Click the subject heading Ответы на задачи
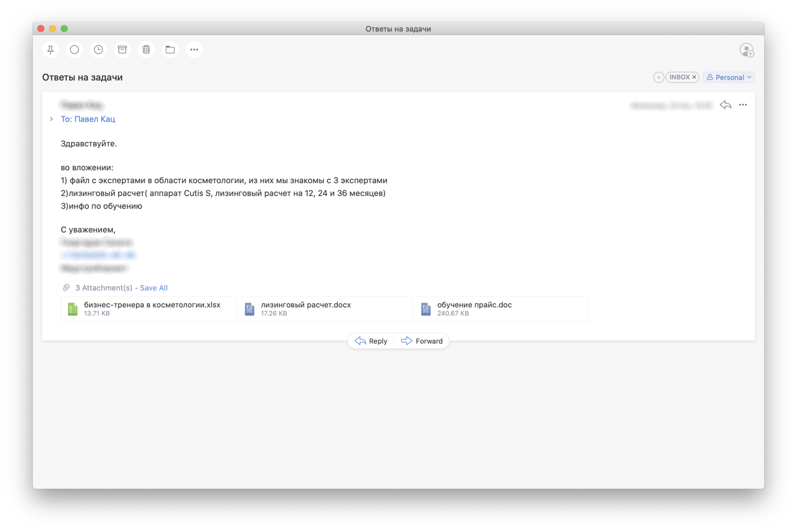Image resolution: width=797 pixels, height=532 pixels. (x=83, y=77)
